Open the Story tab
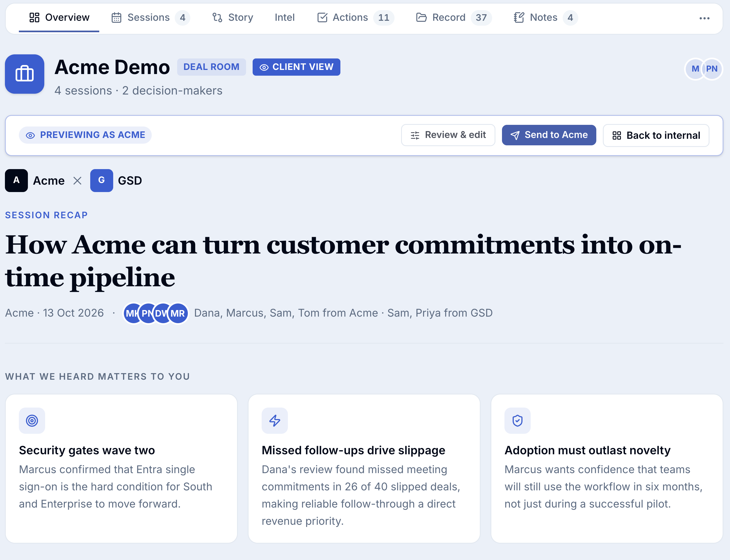 (233, 17)
